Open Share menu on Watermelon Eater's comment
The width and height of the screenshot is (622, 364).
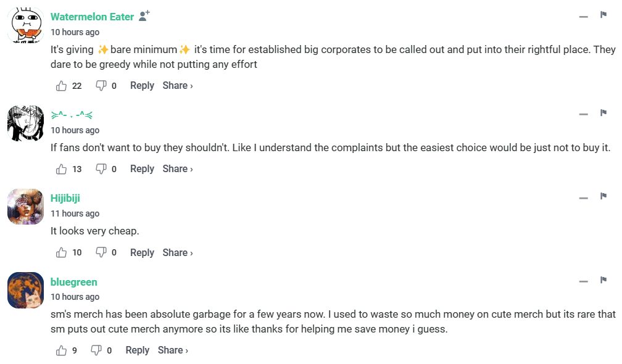[178, 86]
